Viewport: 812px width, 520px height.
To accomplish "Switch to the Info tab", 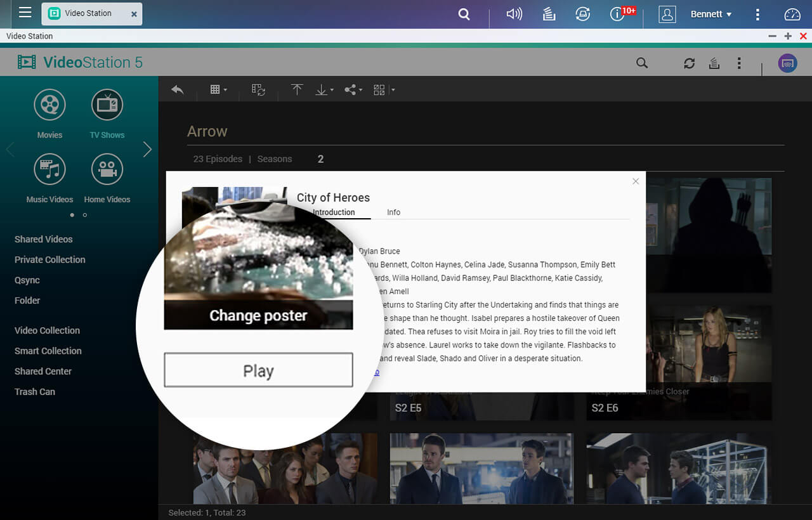I will [393, 212].
